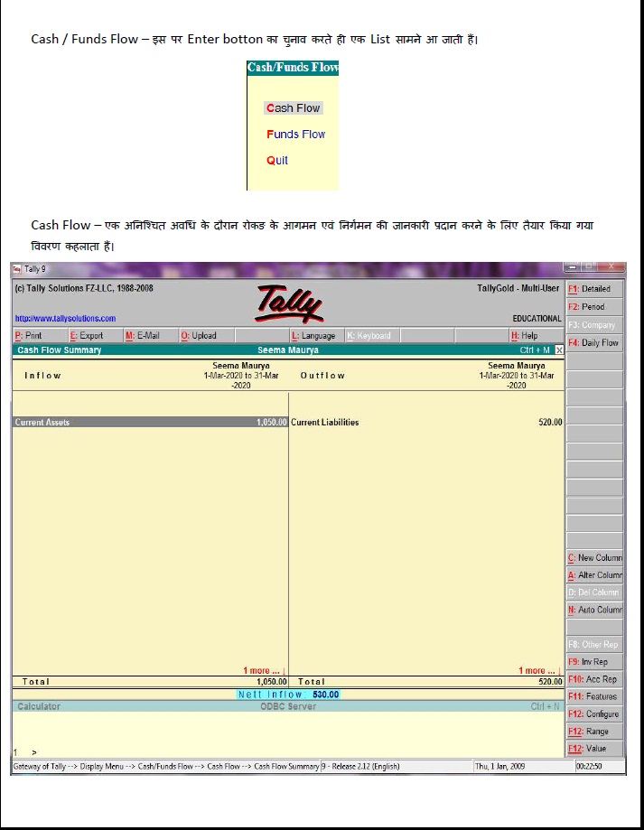The image size is (644, 830).
Task: Select Cash Flow in the menu
Action: [293, 107]
